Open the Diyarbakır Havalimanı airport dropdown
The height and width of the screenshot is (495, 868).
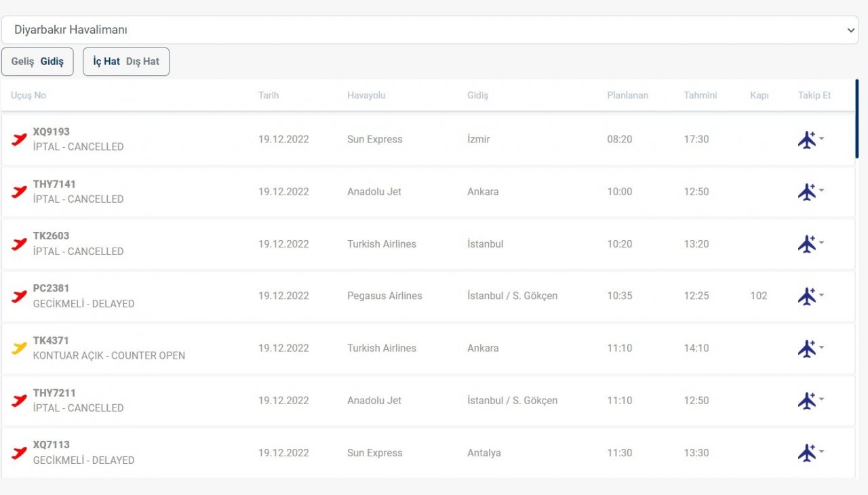click(x=430, y=30)
